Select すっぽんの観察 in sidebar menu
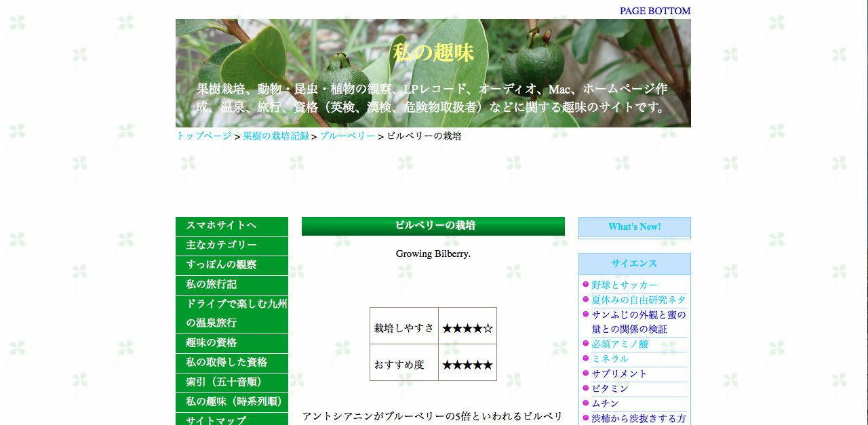 (x=221, y=265)
